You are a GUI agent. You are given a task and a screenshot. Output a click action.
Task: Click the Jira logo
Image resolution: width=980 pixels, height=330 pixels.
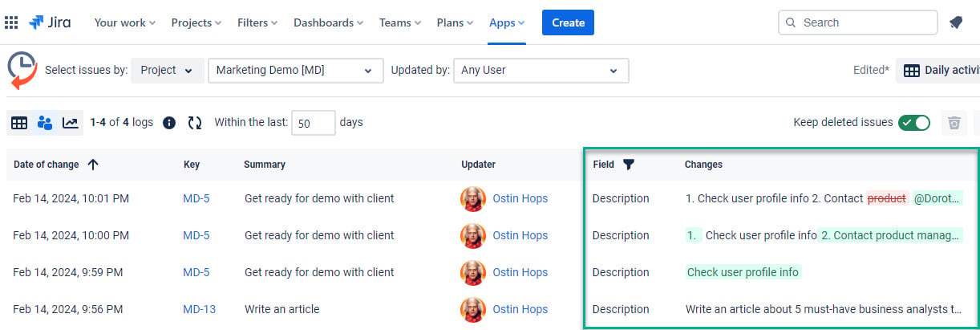coord(50,22)
